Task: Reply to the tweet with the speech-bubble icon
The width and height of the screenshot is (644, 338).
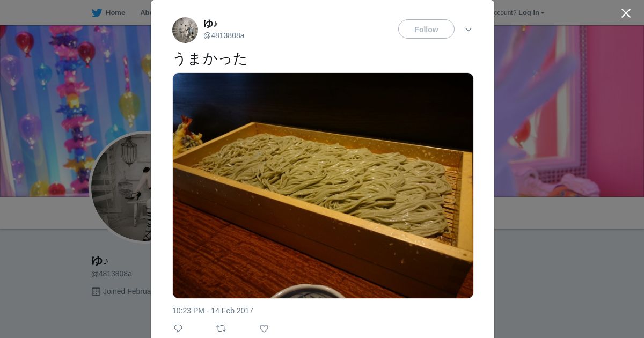Action: point(178,328)
